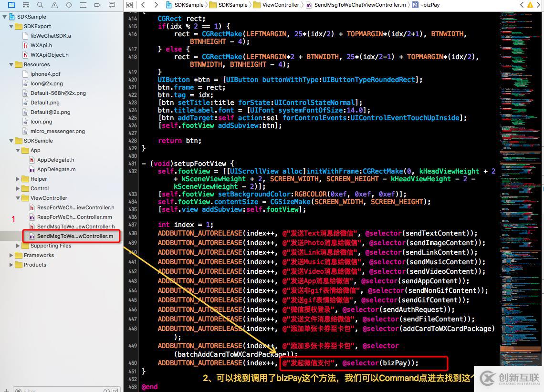The height and width of the screenshot is (392, 544).
Task: Expand the Supporting Files folder
Action: click(18, 246)
